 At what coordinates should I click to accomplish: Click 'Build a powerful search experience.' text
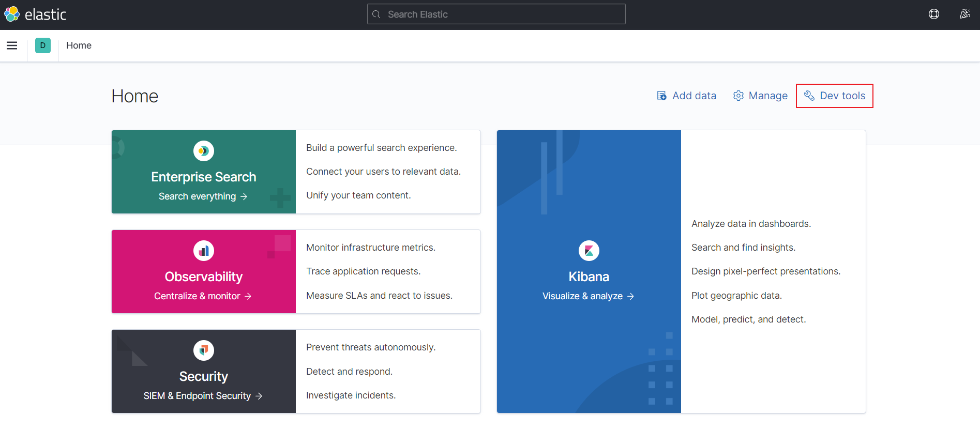coord(382,148)
